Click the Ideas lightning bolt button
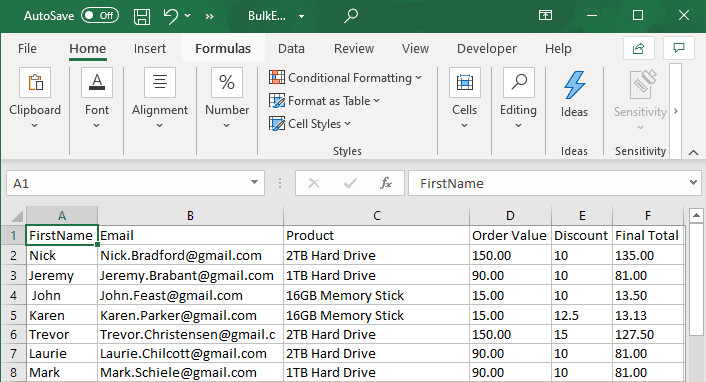The image size is (706, 382). pos(575,93)
